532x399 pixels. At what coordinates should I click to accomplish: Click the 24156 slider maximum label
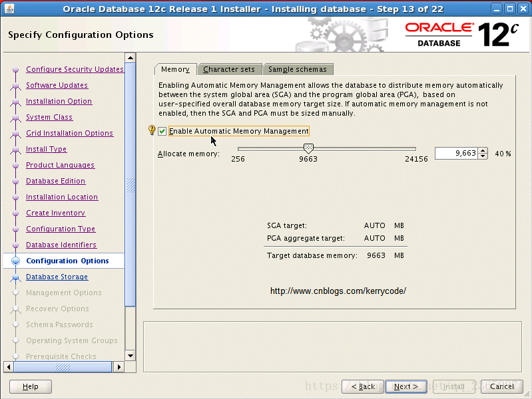416,159
